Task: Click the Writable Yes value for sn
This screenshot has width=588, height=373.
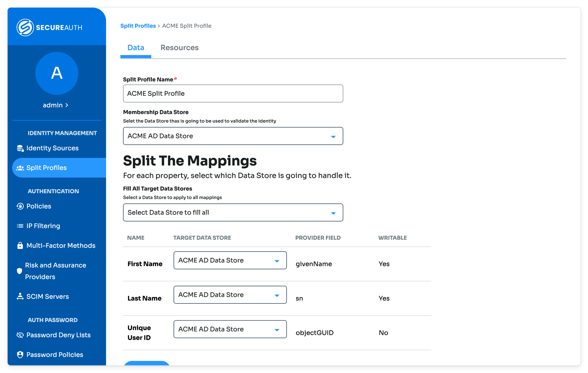Action: (x=384, y=298)
